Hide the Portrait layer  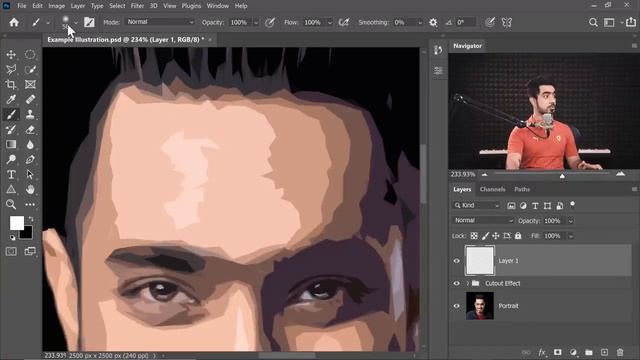[457, 306]
